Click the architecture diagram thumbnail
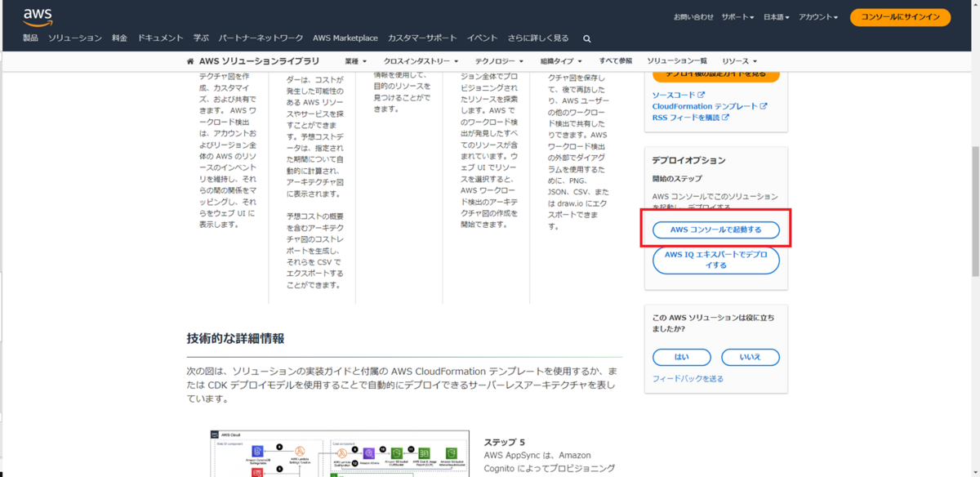This screenshot has width=980, height=477. pos(340,453)
